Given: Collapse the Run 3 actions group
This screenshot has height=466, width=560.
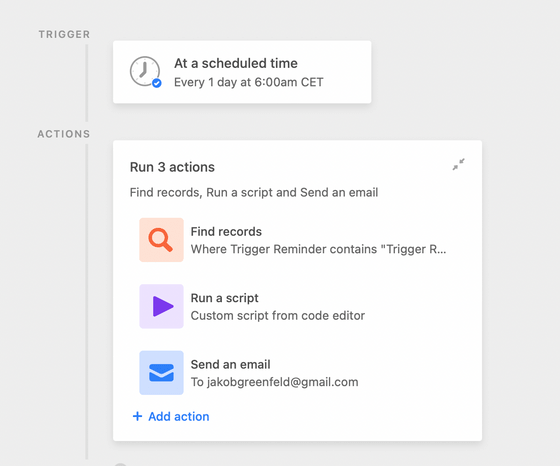Looking at the screenshot, I should tap(459, 164).
